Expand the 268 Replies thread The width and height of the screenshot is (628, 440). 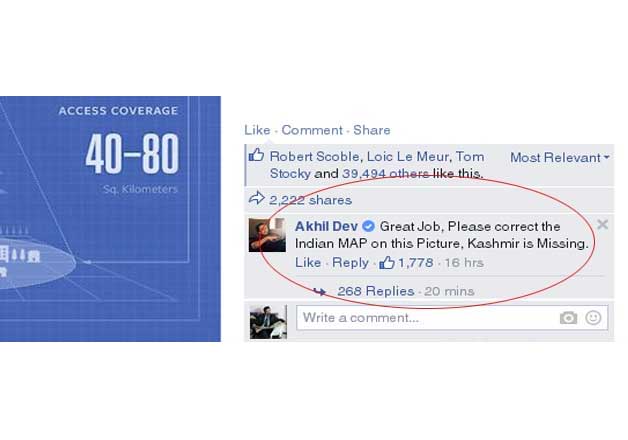376,291
